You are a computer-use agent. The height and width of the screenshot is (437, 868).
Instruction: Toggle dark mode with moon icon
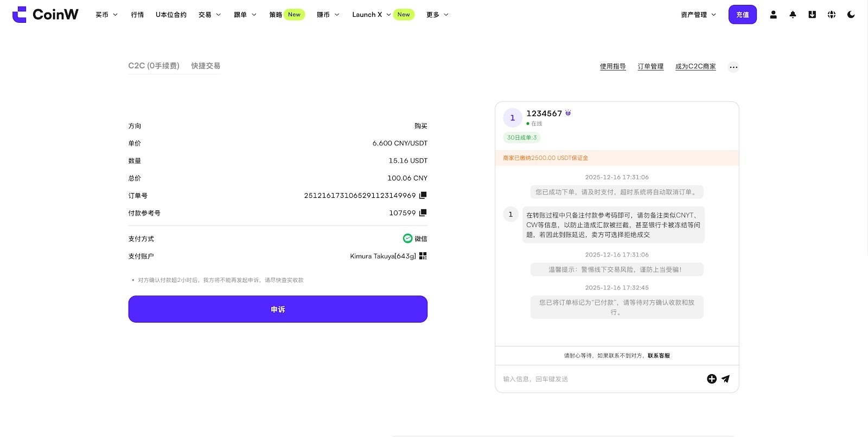tap(851, 15)
